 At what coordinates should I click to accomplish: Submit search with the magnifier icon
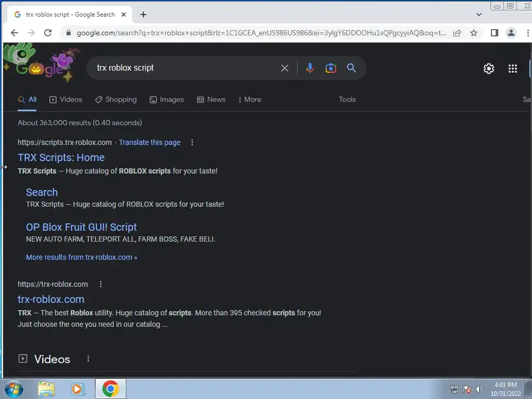click(x=352, y=68)
